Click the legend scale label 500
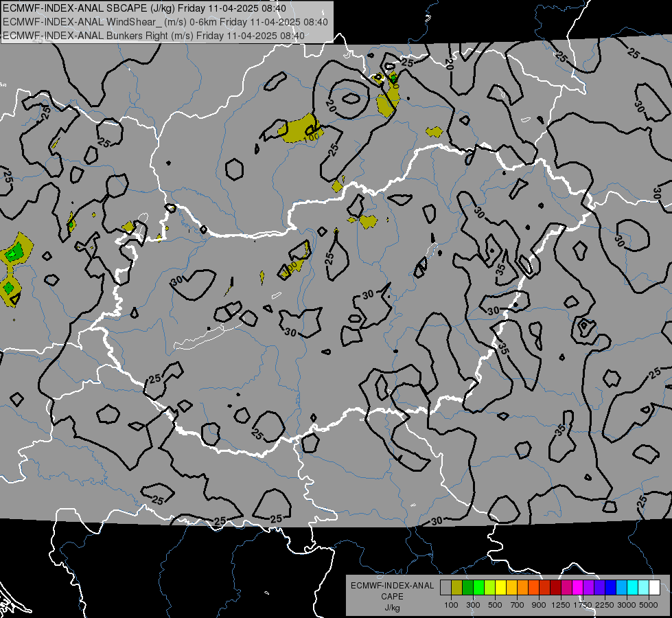The image size is (672, 618). tap(495, 605)
